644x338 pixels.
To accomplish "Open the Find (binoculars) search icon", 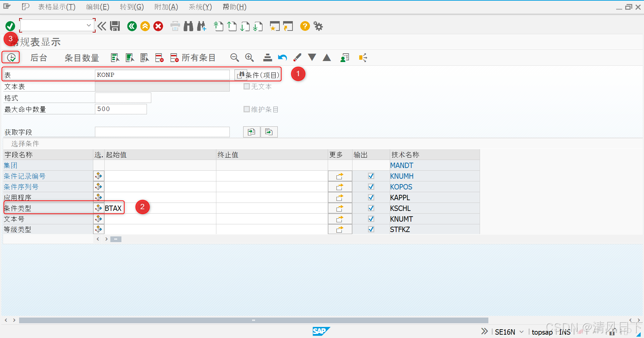I will pos(188,26).
